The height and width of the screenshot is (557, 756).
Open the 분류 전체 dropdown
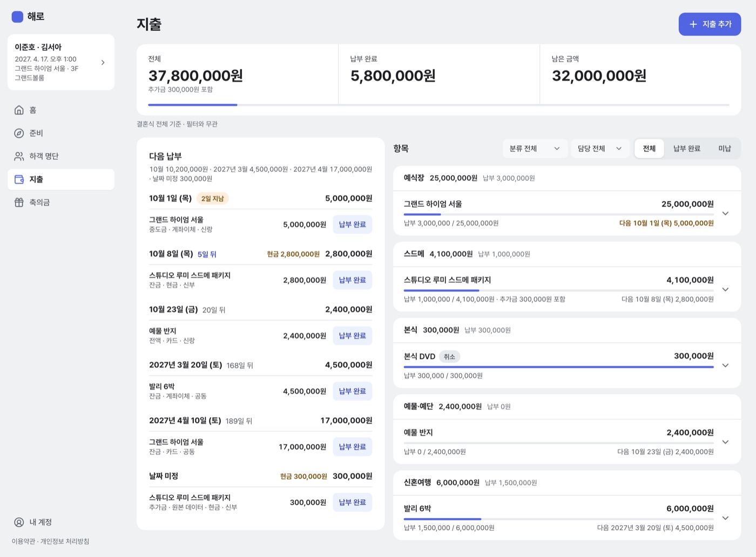pos(535,148)
